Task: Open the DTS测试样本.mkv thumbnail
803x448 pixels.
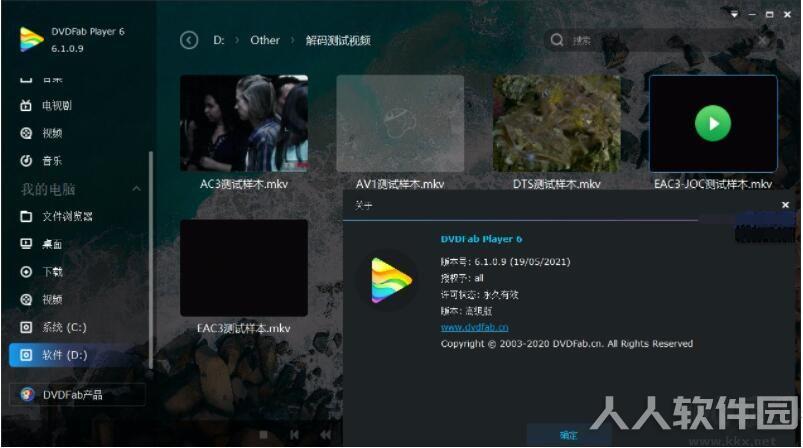Action: coord(557,123)
